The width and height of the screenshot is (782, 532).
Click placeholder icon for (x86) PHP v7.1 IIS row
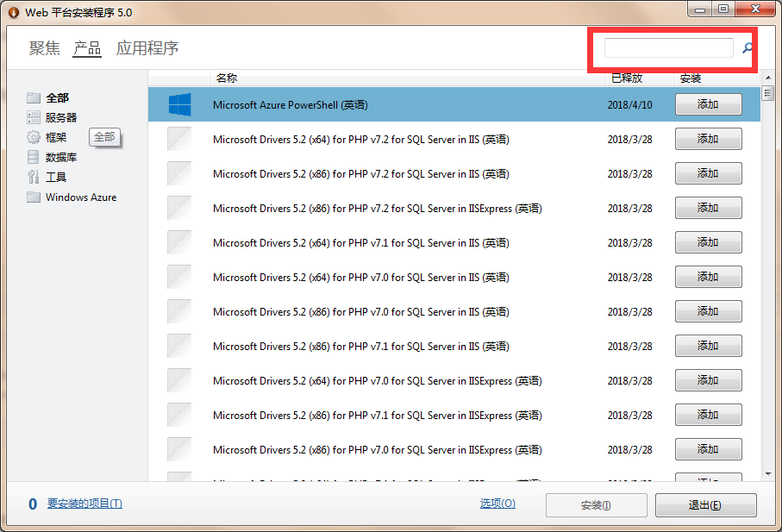[x=179, y=346]
